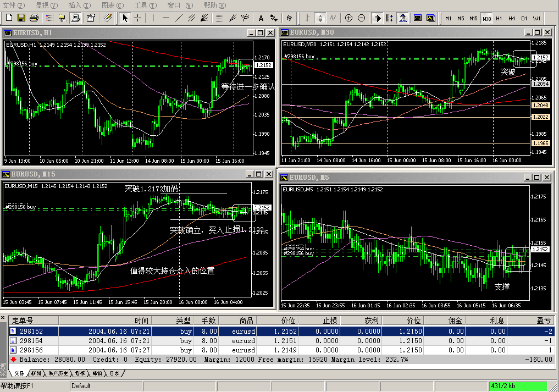559x392 pixels.
Task: Select the text label (A) tool
Action: pos(261,18)
